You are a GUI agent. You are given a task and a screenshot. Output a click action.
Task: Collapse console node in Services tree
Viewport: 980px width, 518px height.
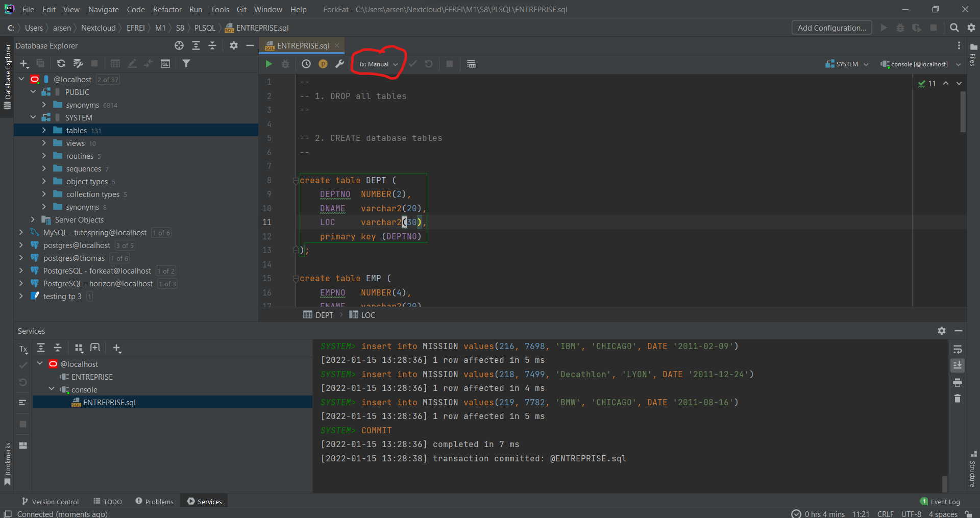click(x=52, y=389)
